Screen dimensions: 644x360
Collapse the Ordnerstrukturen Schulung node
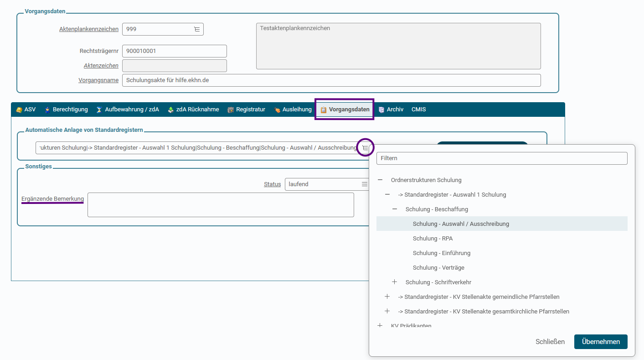(380, 180)
